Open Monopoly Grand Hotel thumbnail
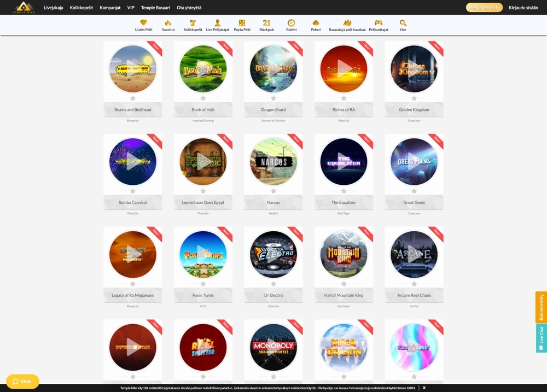This screenshot has width=547, height=392. pyautogui.click(x=273, y=347)
